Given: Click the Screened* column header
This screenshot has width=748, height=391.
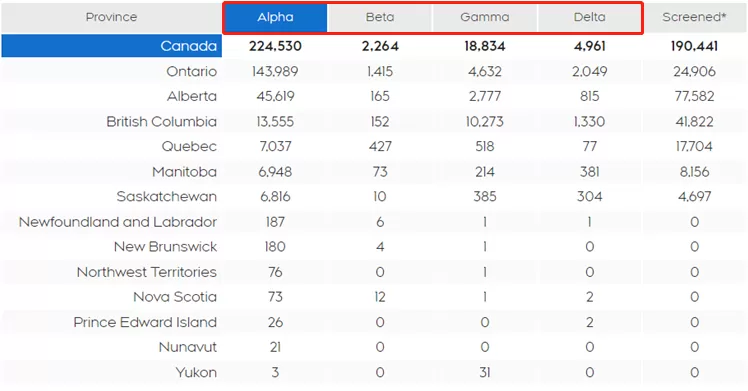Looking at the screenshot, I should (x=694, y=18).
